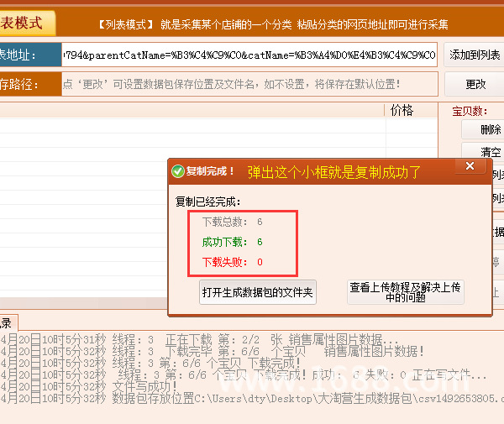Click the 复制完成 dialog title
The height and width of the screenshot is (424, 504).
tap(210, 171)
